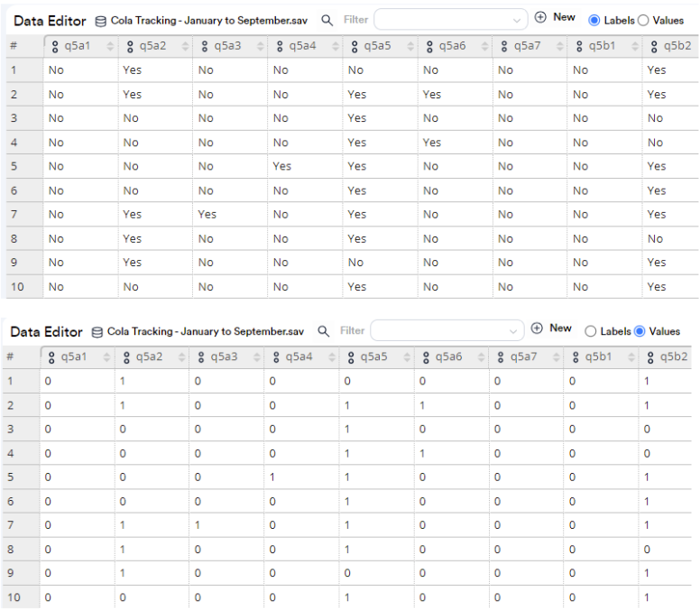Click the variable type icon of q5a3 in the top table
The width and height of the screenshot is (700, 611).
tap(205, 46)
